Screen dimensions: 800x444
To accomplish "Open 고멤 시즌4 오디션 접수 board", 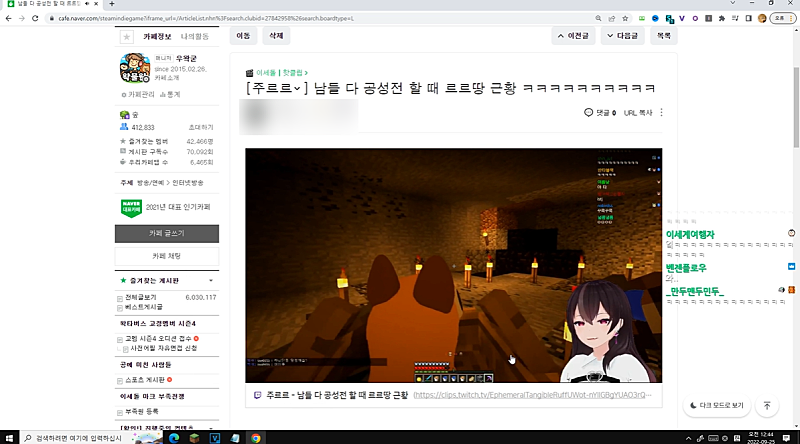I will coord(158,339).
